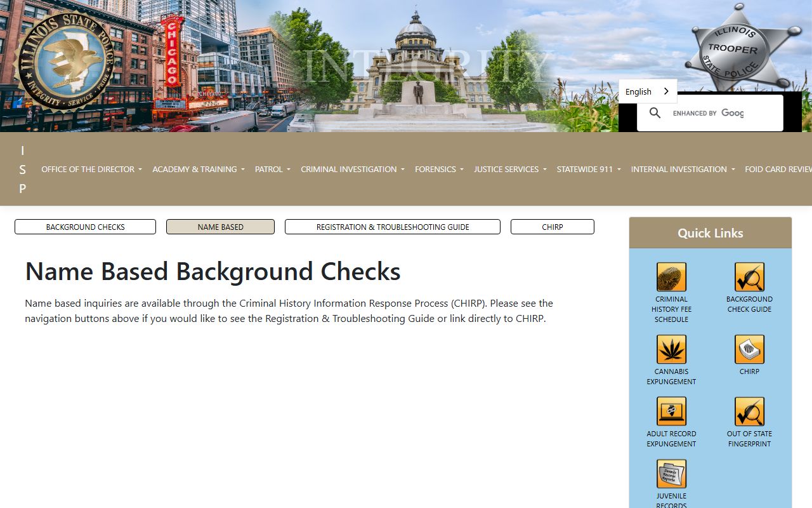Viewport: 812px width, 508px height.
Task: Click Cannabis Expungement label
Action: pos(671,377)
